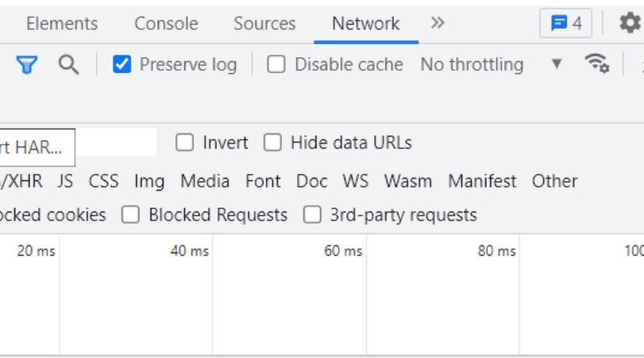Enable the Disable cache checkbox
The height and width of the screenshot is (358, 644).
276,64
